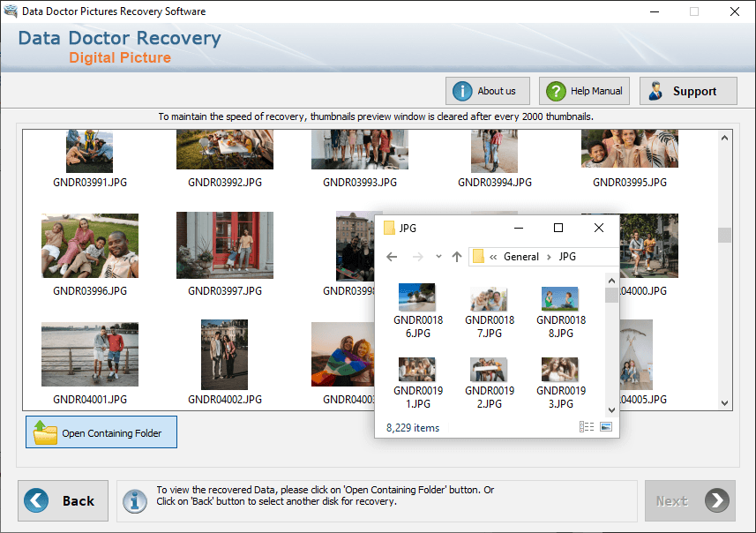Click the GNDR03996.JPG file name label
This screenshot has width=756, height=533.
click(90, 291)
